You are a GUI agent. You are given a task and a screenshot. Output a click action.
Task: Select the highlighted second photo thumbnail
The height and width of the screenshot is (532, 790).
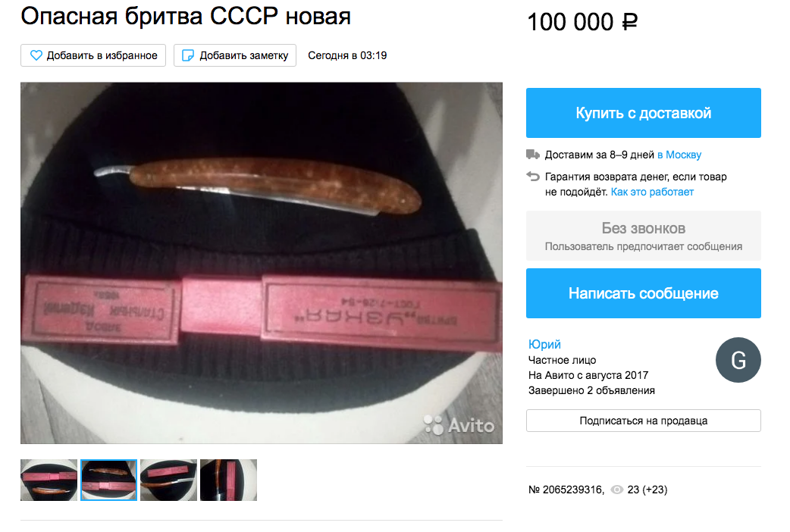(x=109, y=480)
